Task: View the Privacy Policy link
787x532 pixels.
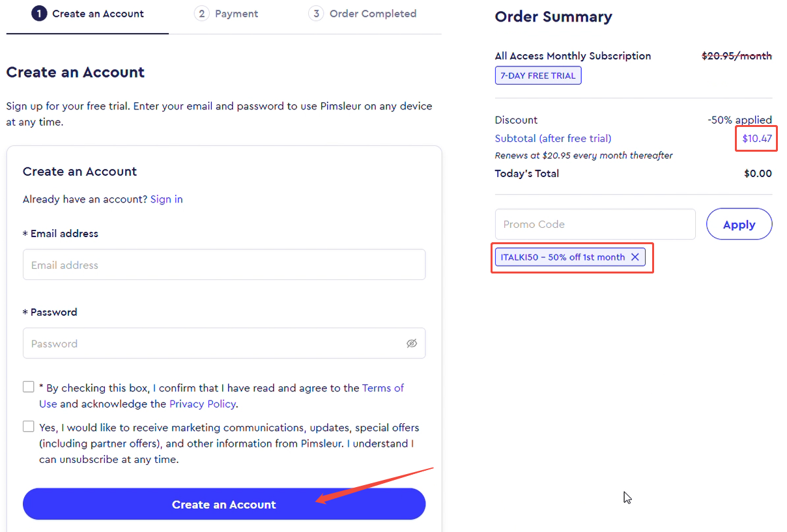Action: pyautogui.click(x=203, y=404)
